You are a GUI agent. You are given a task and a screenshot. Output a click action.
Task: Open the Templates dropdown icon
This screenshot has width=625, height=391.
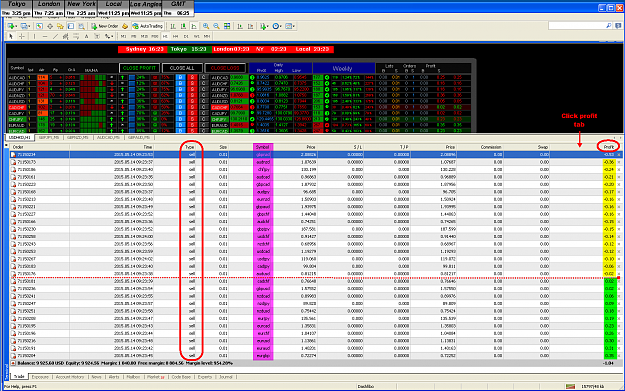[290, 26]
